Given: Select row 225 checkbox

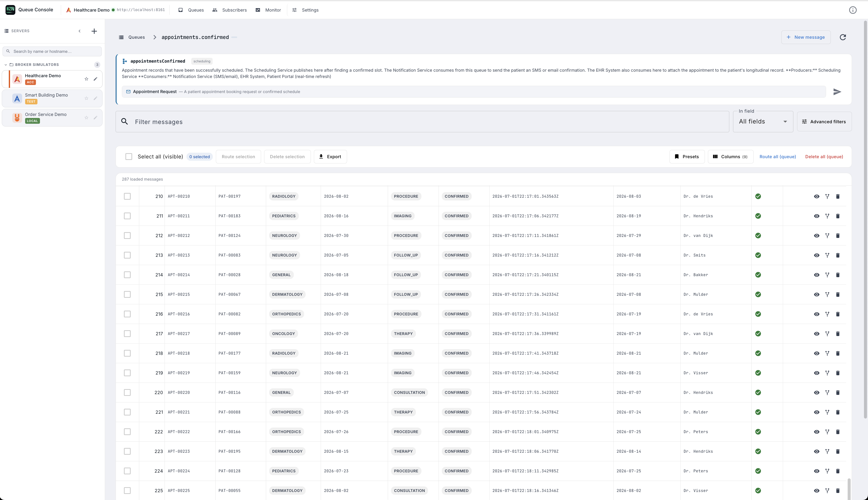Looking at the screenshot, I should click(x=127, y=490).
